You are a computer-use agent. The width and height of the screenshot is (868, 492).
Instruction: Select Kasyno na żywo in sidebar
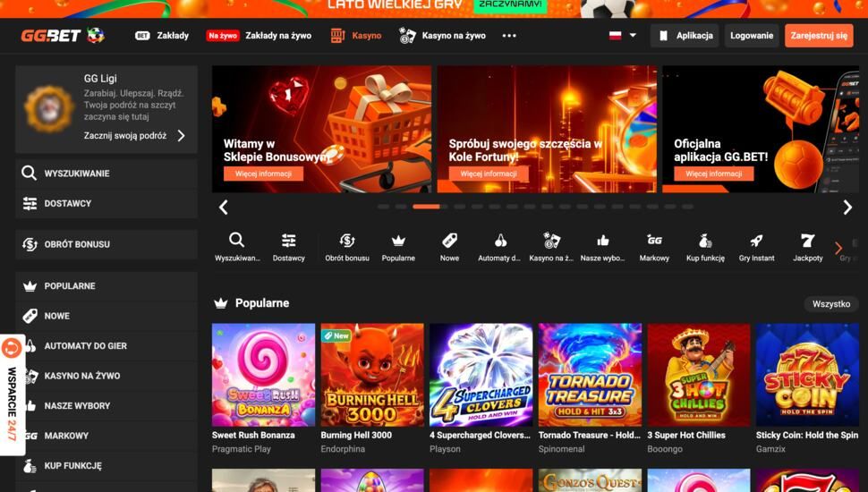point(106,376)
